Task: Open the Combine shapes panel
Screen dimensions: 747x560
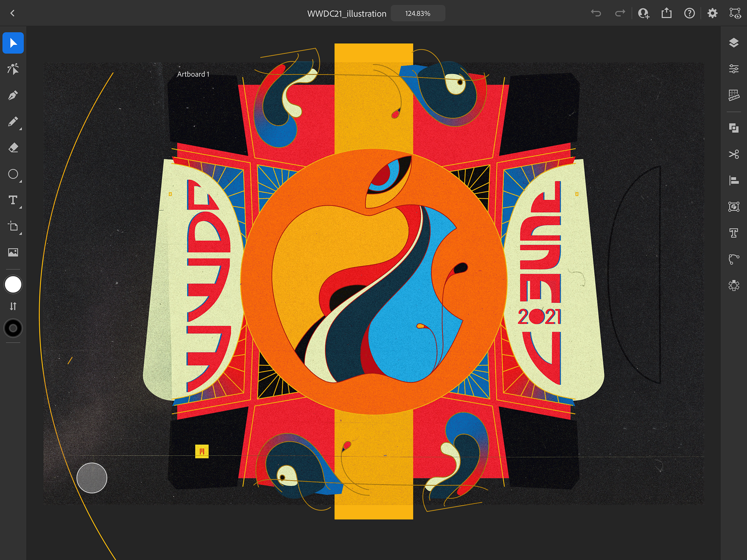Action: [x=733, y=128]
